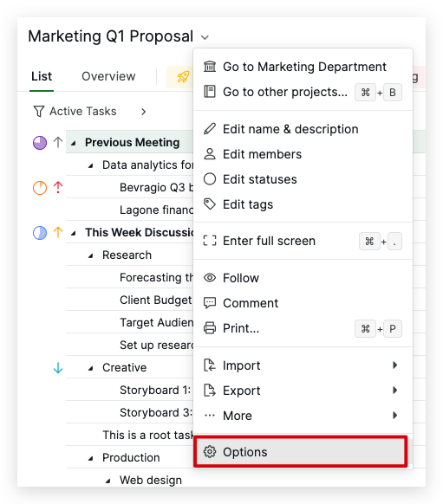Open the Active Tasks filter funnel
Screen dimensions: 443x504
39,112
